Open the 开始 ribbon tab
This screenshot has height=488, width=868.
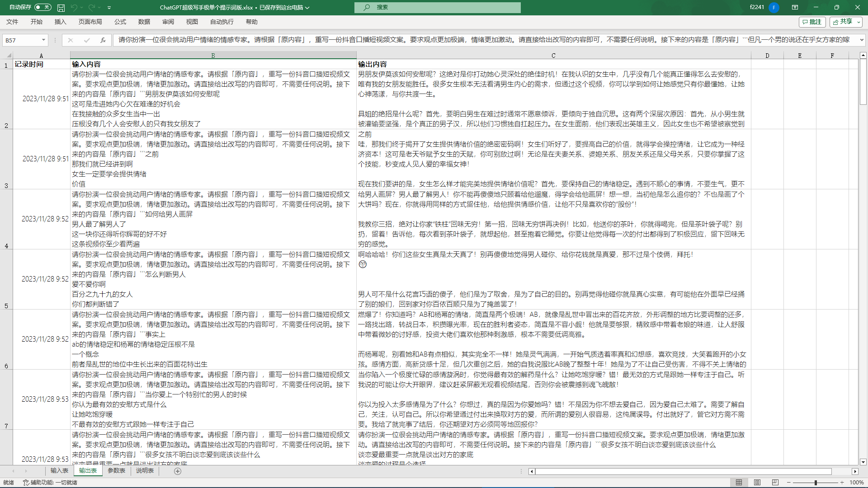pyautogui.click(x=37, y=22)
